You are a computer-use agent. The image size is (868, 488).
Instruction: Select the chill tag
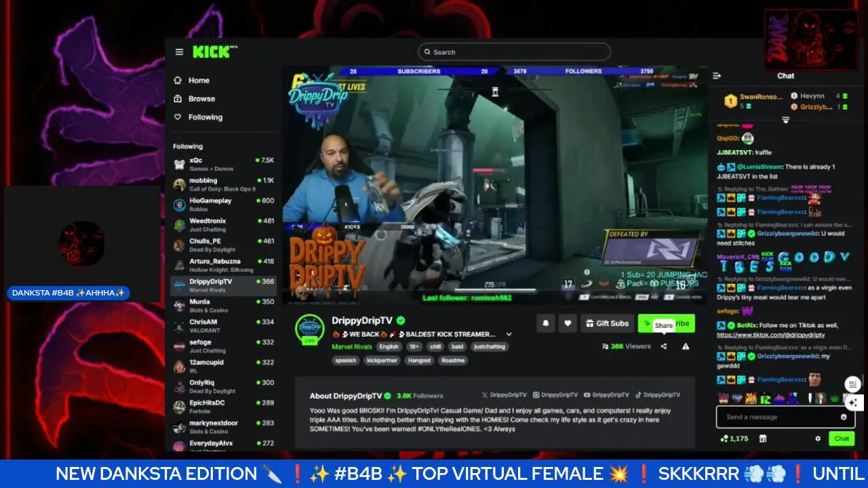tap(435, 346)
